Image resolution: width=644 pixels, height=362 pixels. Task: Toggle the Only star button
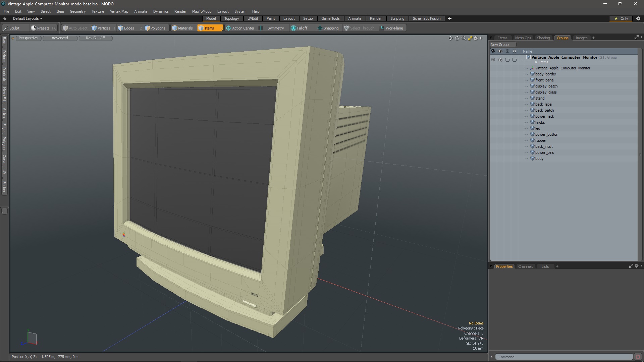click(621, 18)
